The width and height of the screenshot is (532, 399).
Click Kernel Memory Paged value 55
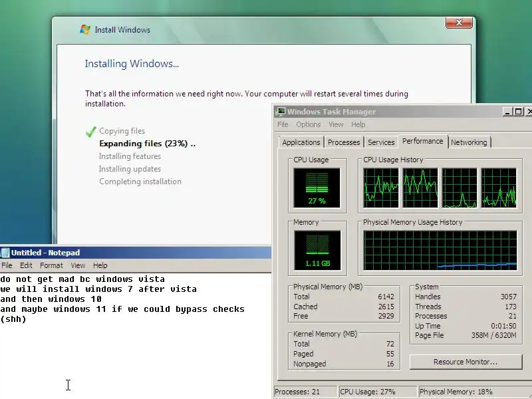(390, 354)
